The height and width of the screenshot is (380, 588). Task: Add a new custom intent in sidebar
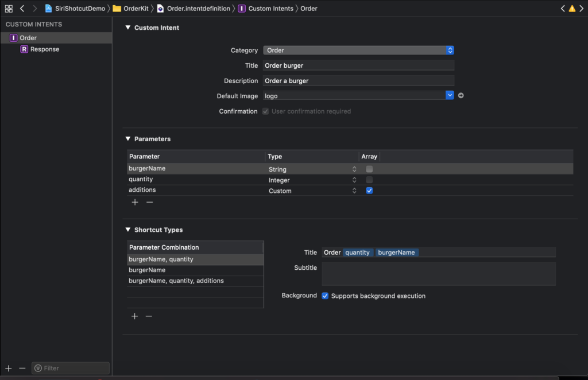tap(8, 369)
